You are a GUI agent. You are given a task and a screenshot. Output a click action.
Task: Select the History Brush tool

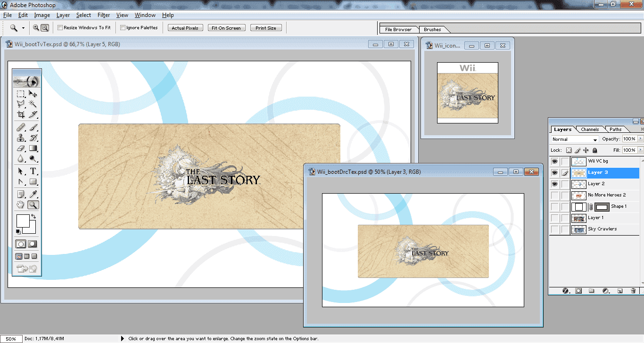[33, 138]
